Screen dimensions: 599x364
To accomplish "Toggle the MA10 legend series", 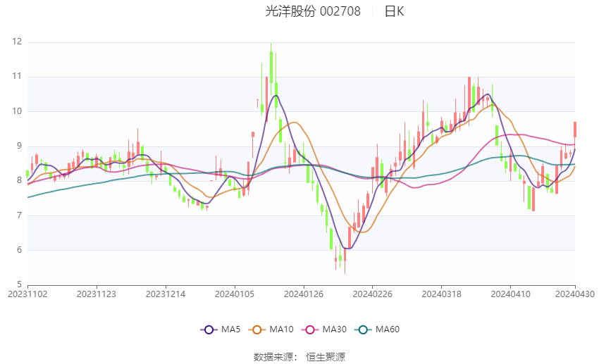I will tap(271, 330).
